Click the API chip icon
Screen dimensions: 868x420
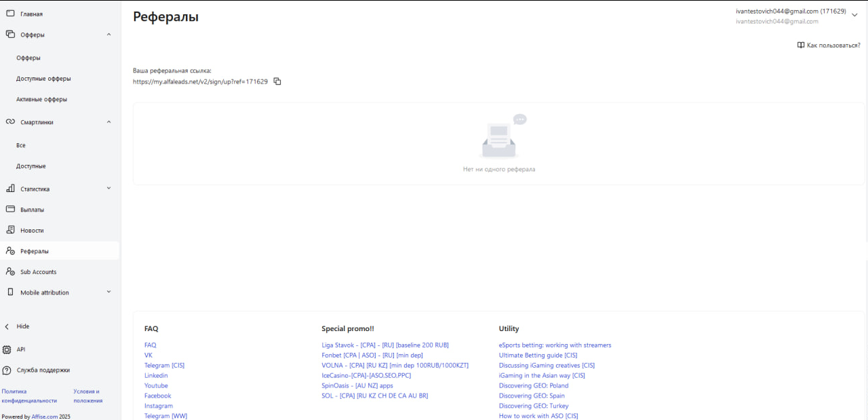click(7, 349)
